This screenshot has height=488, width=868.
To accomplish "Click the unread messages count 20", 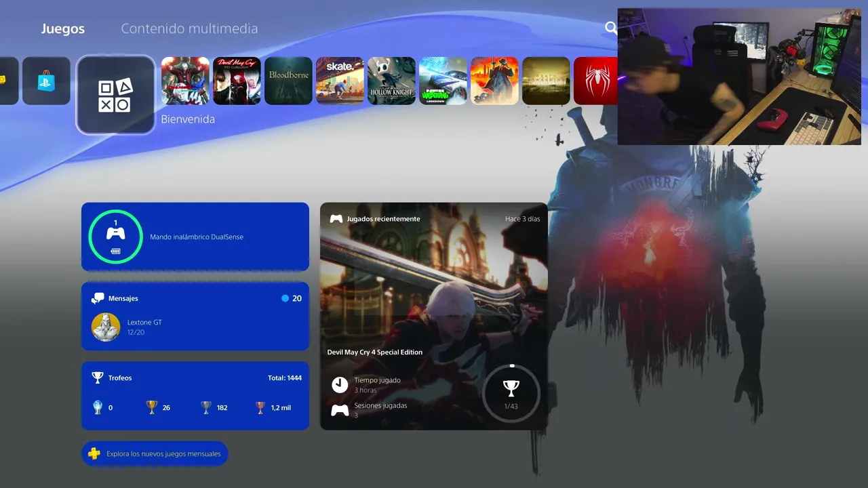I will [292, 298].
